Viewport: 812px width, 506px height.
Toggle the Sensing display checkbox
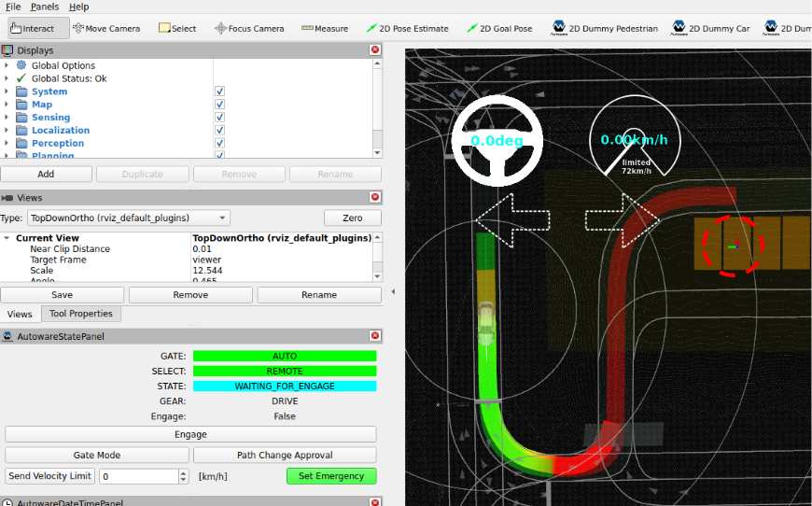click(219, 118)
